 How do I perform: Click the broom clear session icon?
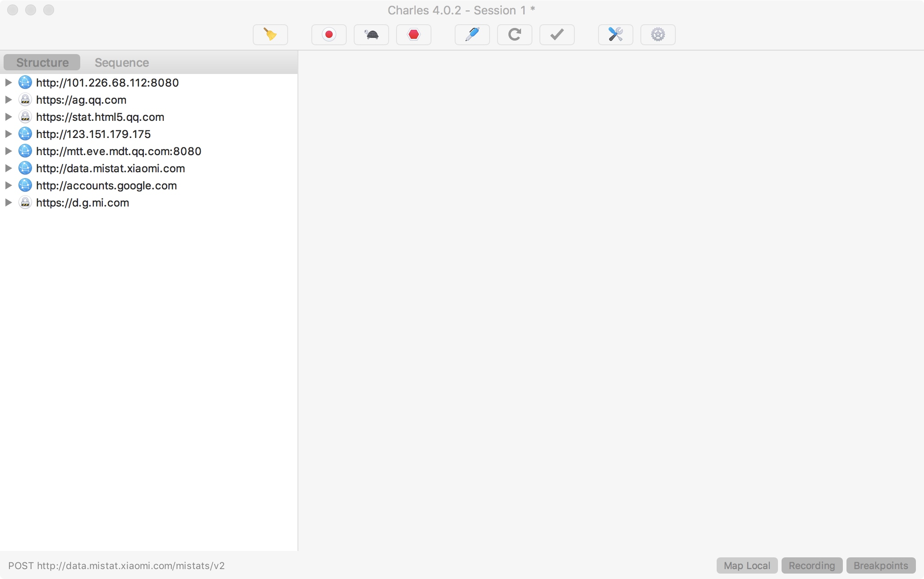click(x=270, y=35)
